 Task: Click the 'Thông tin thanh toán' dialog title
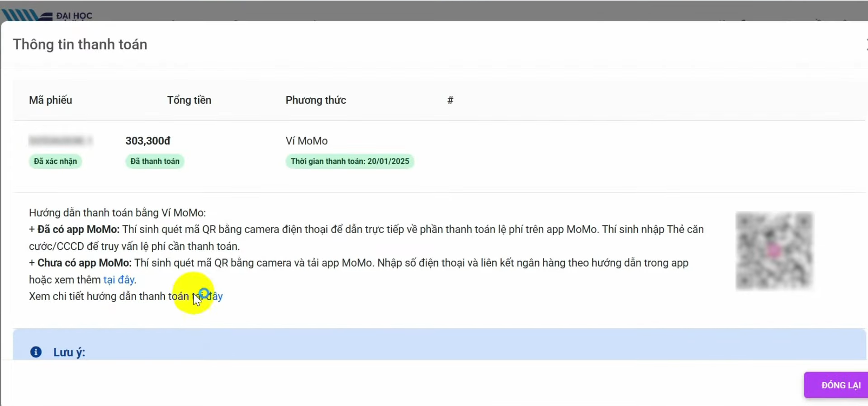point(80,44)
